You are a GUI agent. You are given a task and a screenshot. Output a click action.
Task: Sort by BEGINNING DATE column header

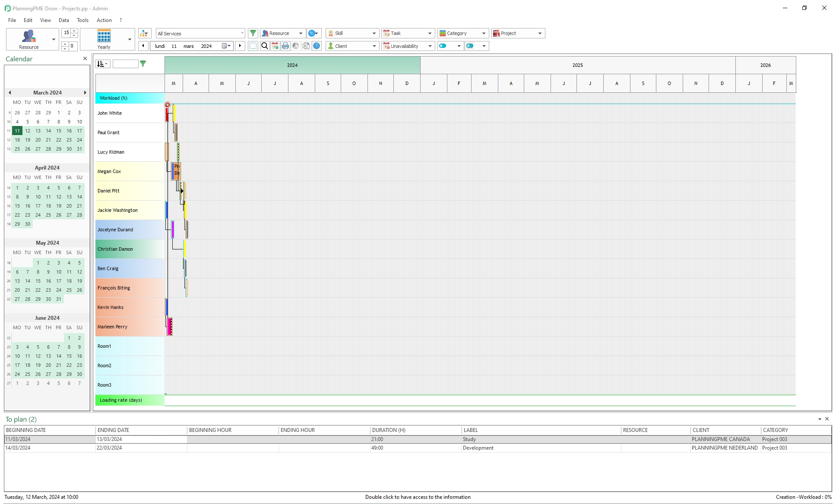coord(50,430)
